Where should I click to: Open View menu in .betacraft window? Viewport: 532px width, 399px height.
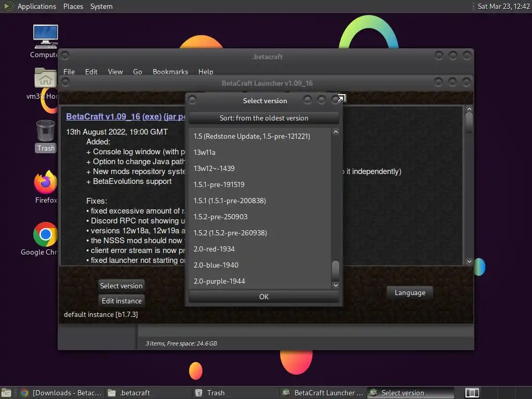click(115, 72)
